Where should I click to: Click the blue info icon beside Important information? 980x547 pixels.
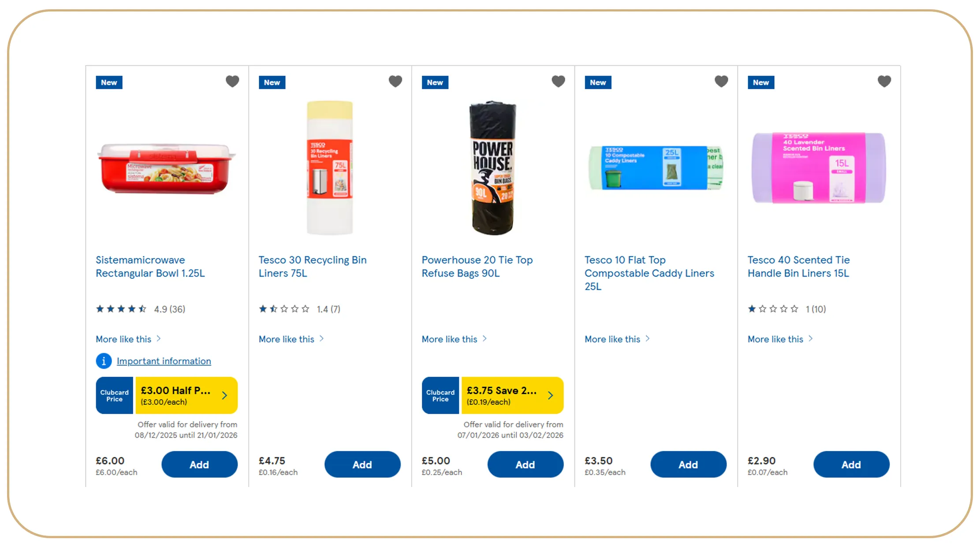click(x=104, y=361)
